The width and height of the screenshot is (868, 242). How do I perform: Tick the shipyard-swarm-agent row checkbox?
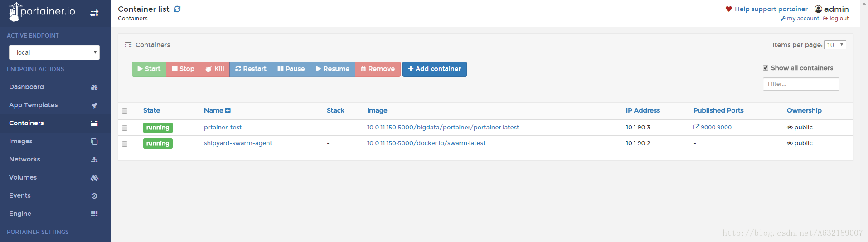pyautogui.click(x=125, y=144)
